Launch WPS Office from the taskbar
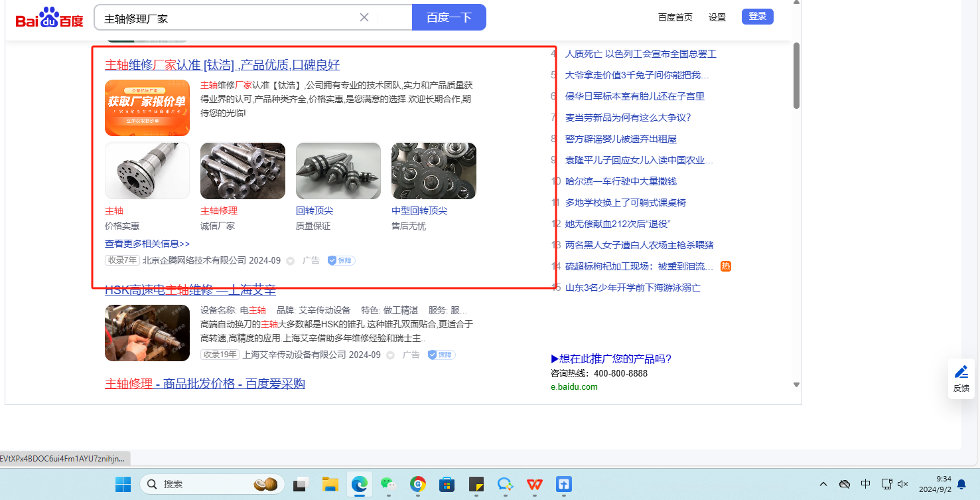This screenshot has height=500, width=980. (534, 484)
